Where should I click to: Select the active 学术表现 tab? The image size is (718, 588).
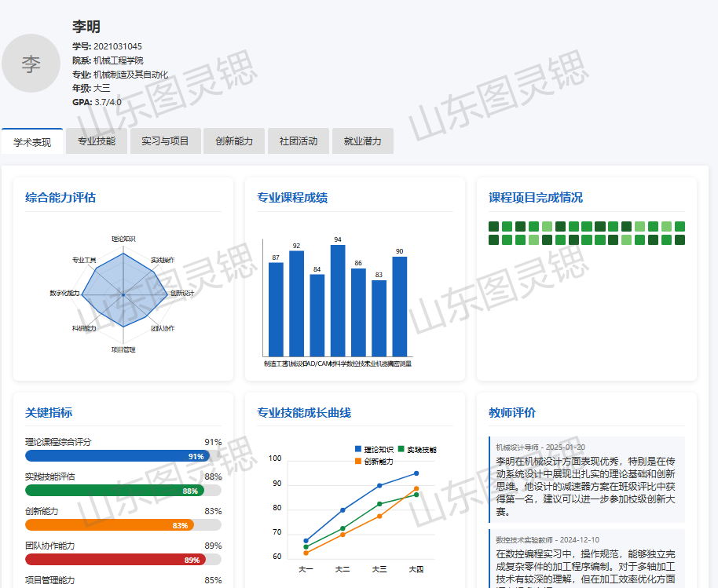point(32,142)
